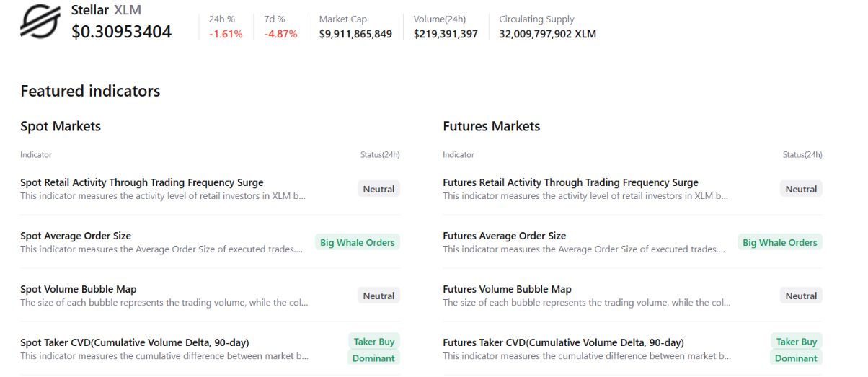This screenshot has height=377, width=868.
Task: Click the Futures Markets heading
Action: tap(491, 127)
